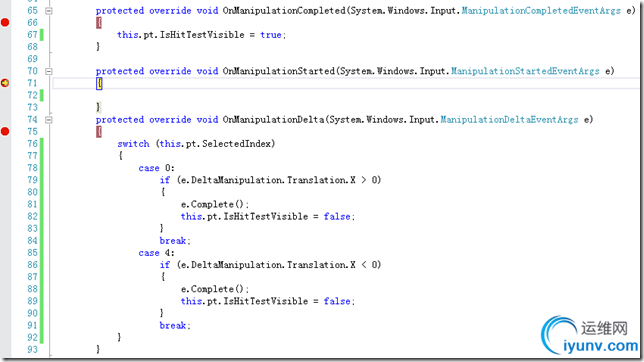Image resolution: width=644 pixels, height=362 pixels.
Task: Collapse the OnManipulationCompleted method at line 65
Action: pyautogui.click(x=48, y=11)
